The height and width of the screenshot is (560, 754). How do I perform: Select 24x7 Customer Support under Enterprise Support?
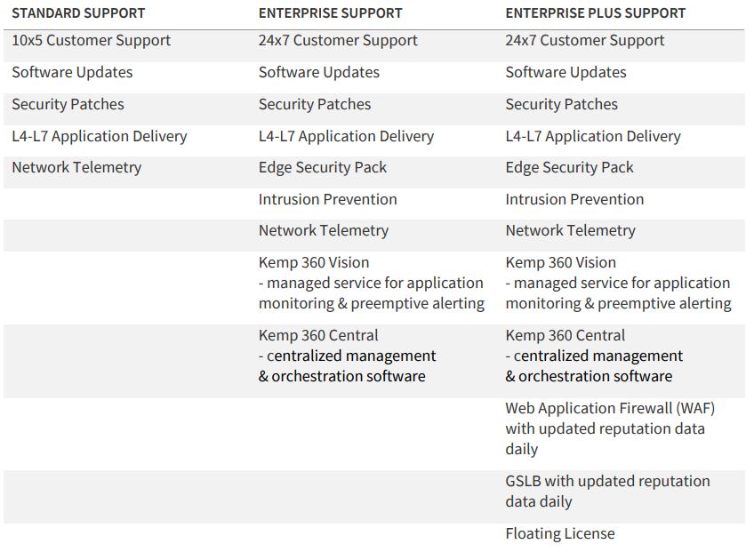coord(338,41)
